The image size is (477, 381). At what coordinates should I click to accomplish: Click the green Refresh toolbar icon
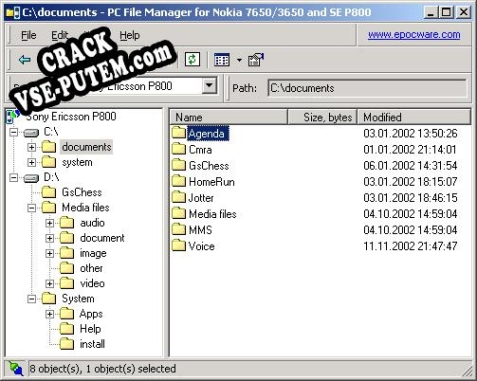(192, 60)
